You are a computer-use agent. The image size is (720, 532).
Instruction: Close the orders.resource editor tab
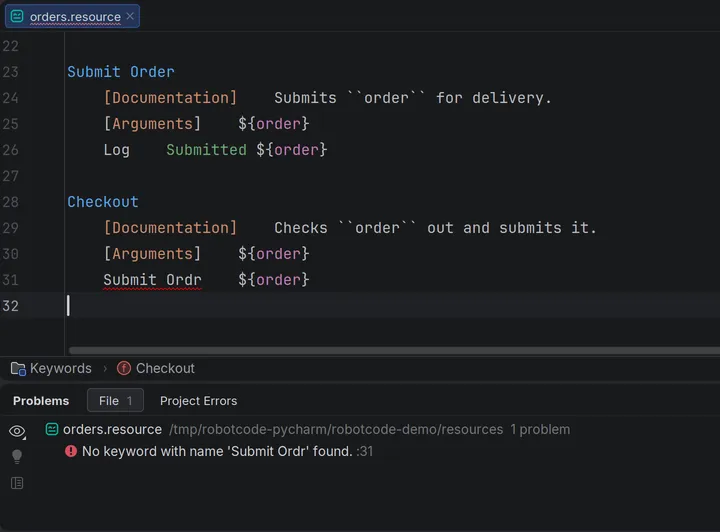[x=130, y=16]
